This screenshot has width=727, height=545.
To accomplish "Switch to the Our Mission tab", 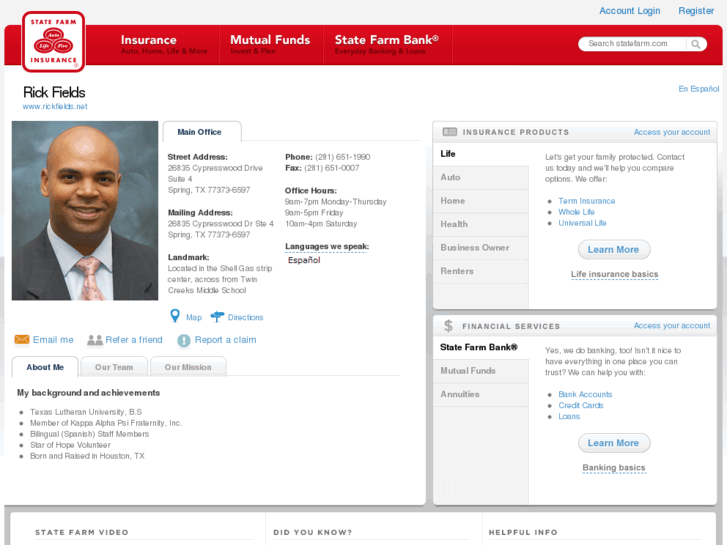I will [x=188, y=367].
